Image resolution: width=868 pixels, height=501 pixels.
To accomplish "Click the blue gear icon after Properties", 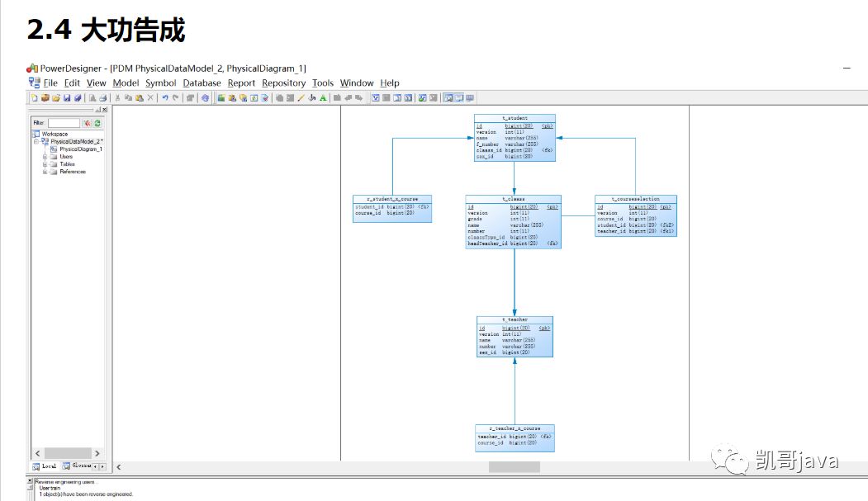I will point(205,98).
